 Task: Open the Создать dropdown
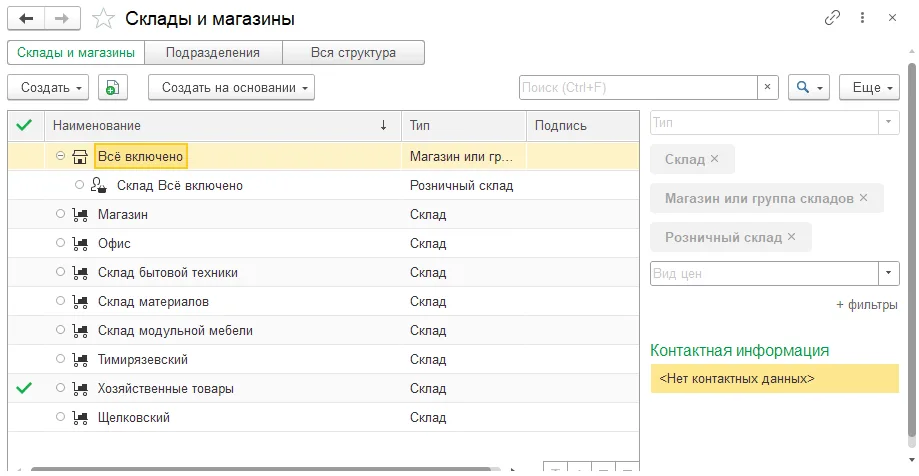[48, 87]
